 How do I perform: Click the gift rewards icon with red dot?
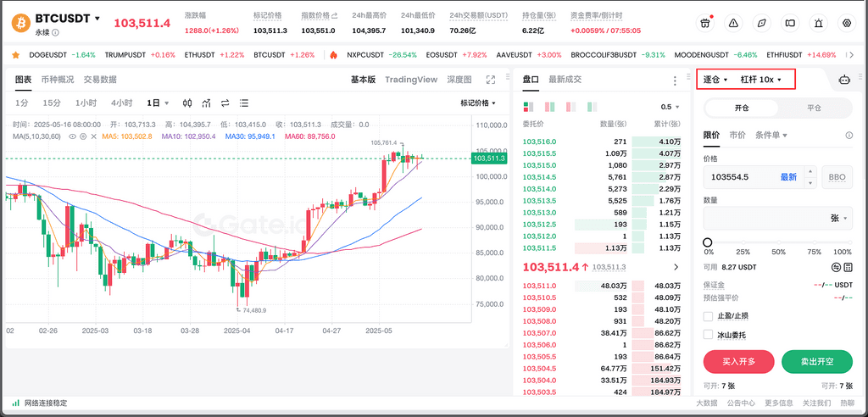[705, 23]
